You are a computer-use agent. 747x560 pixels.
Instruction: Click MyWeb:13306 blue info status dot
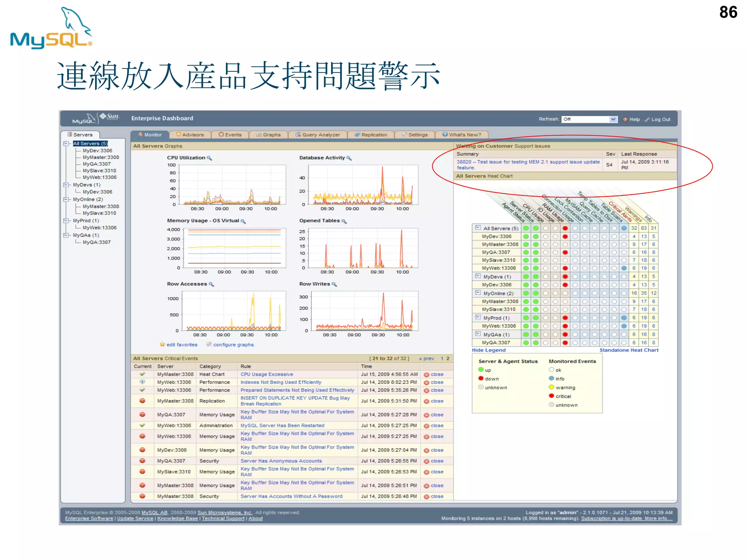[624, 268]
